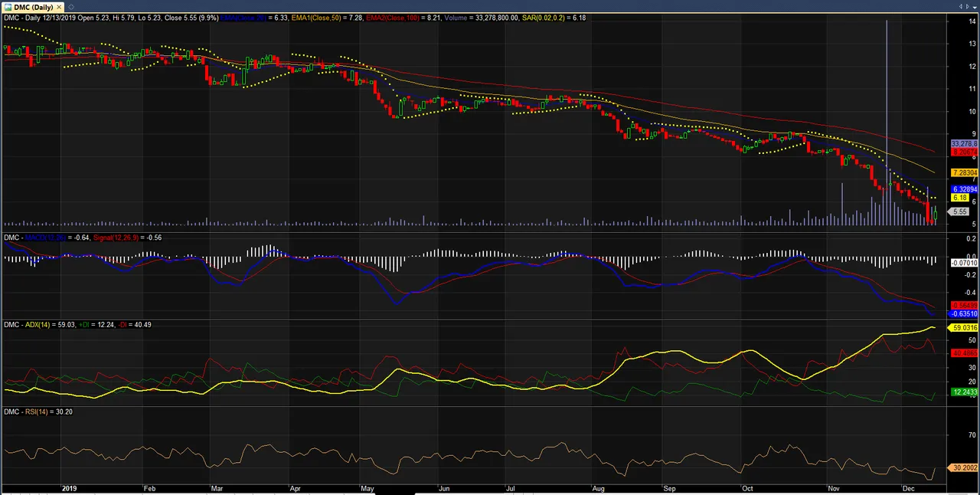Click the -DI = 40.49 label
This screenshot has width=980, height=495.
click(x=133, y=325)
